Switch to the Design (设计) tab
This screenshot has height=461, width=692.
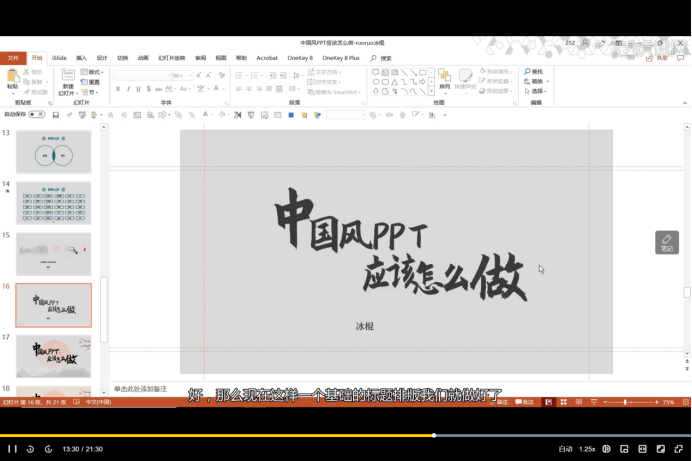pos(102,58)
